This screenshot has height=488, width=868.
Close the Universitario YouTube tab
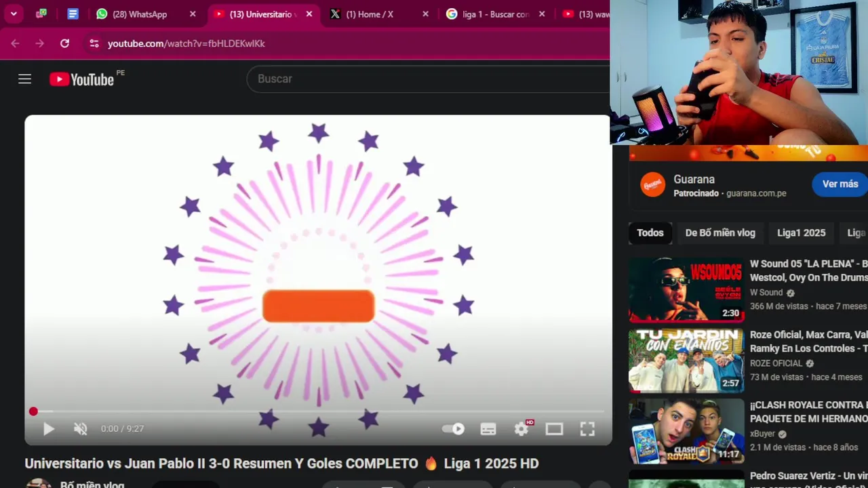point(309,14)
